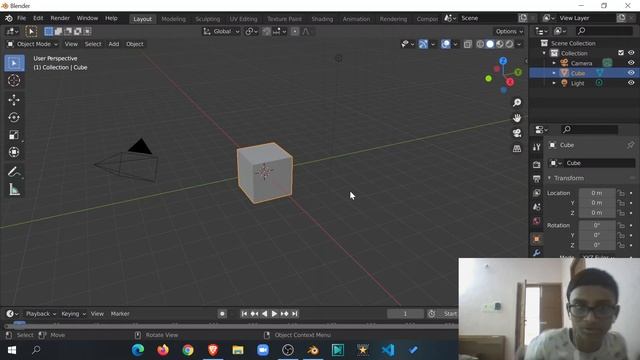Activate the Transform tool
Image resolution: width=640 pixels, height=360 pixels.
click(x=14, y=152)
